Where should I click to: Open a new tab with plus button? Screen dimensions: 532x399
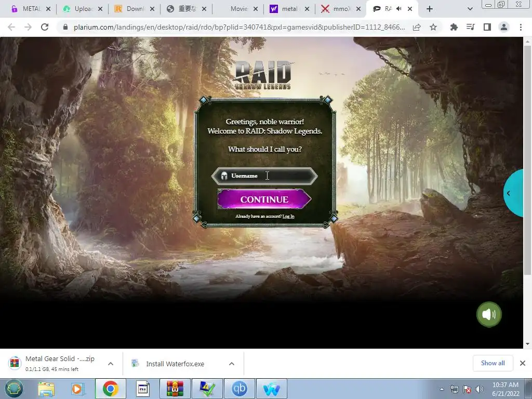[x=430, y=9]
